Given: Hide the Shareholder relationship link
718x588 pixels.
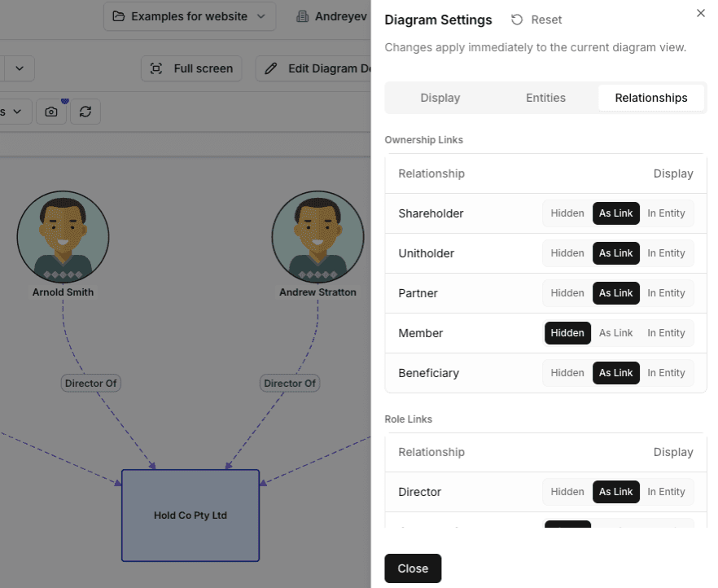Looking at the screenshot, I should (567, 213).
